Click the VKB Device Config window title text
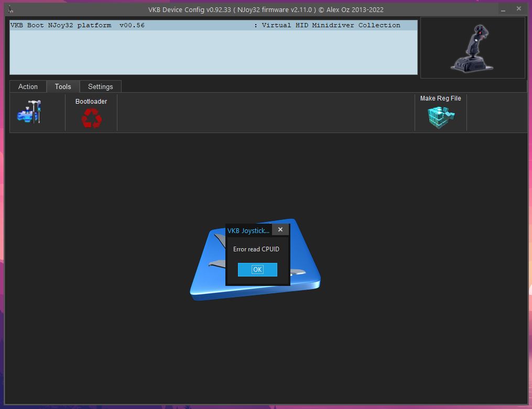This screenshot has height=409, width=532. coord(266,10)
